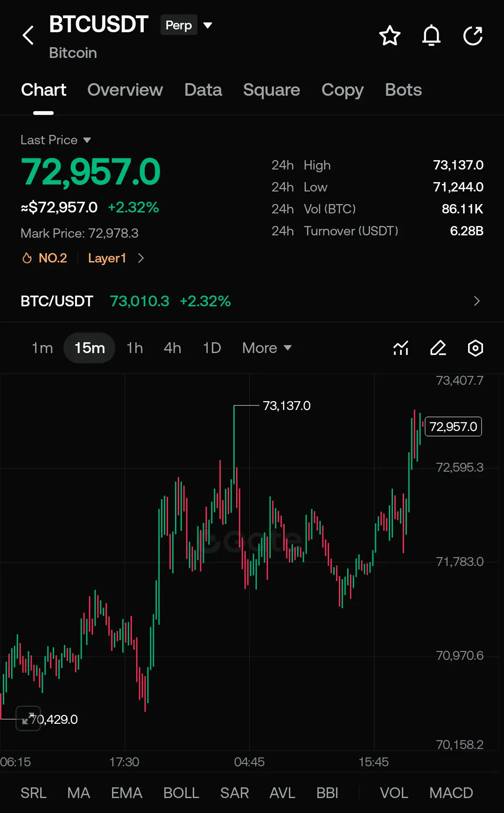The height and width of the screenshot is (813, 504).
Task: Enable the AVL indicator
Action: click(282, 793)
